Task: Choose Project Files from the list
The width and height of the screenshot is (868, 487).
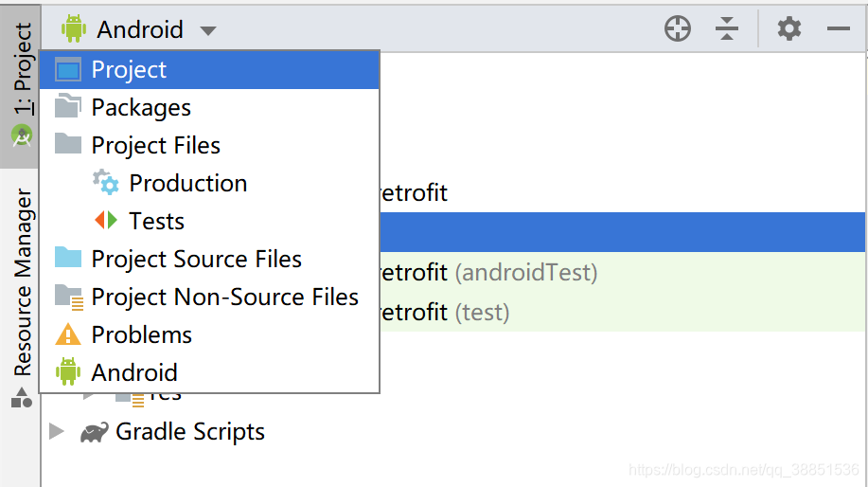Action: point(209,145)
